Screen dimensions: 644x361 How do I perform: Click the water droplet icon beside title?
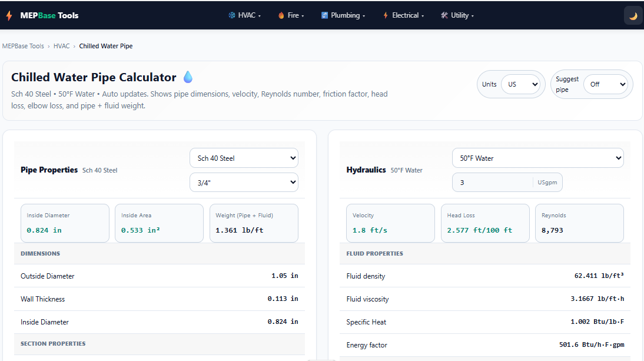[x=188, y=77]
